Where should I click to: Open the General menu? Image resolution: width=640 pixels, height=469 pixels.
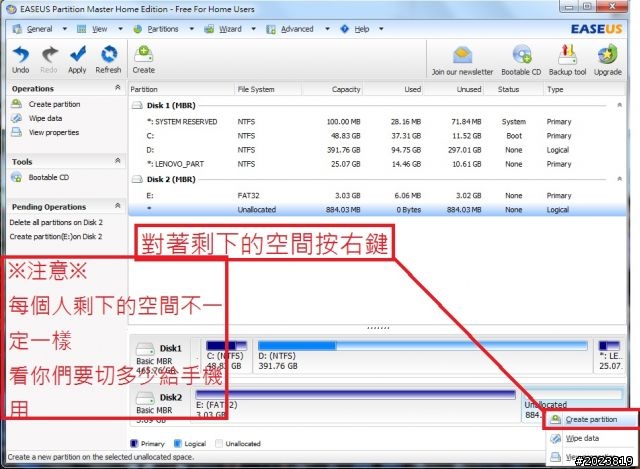(39, 29)
